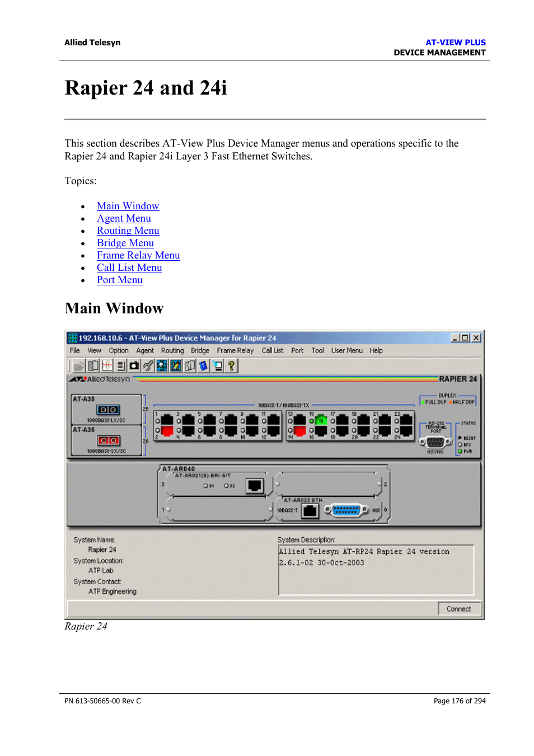Open the Bridge menu in the menu bar
Screen dimensions: 534x756
coord(200,350)
